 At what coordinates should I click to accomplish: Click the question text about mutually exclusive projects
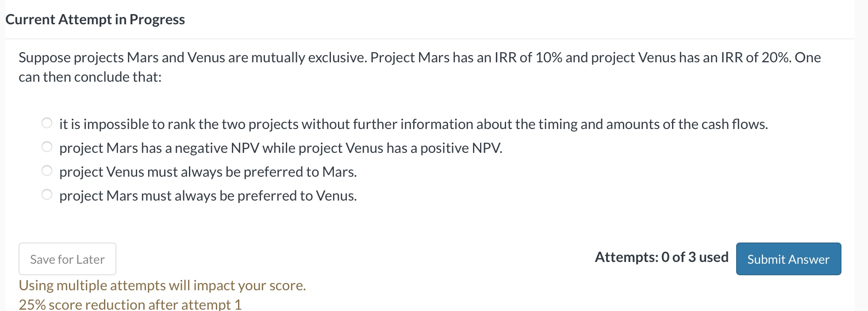point(419,66)
